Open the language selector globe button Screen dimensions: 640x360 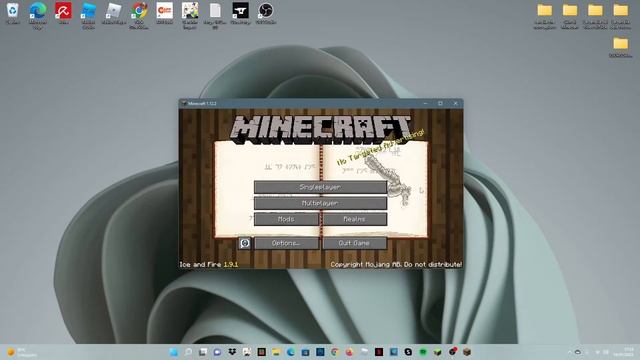pos(244,243)
